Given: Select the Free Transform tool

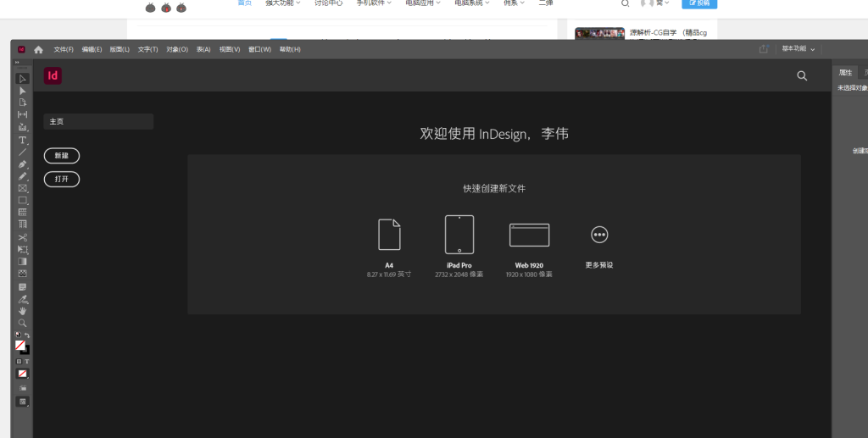Looking at the screenshot, I should click(x=22, y=250).
